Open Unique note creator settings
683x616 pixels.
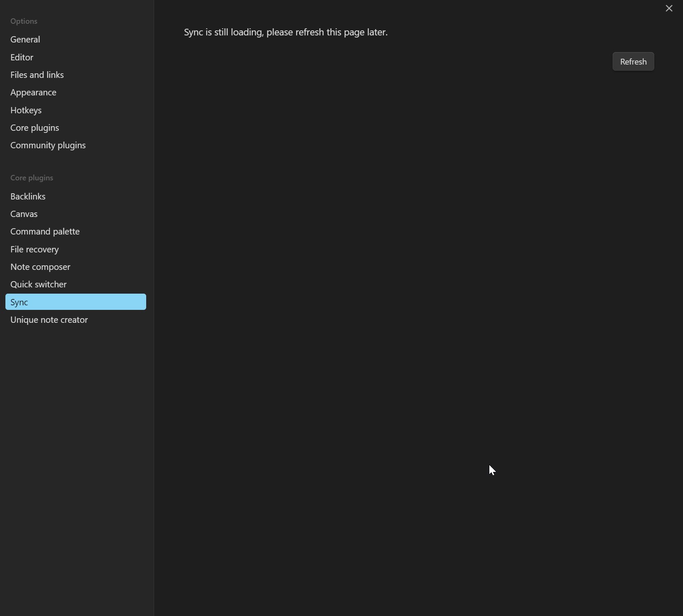pyautogui.click(x=49, y=320)
